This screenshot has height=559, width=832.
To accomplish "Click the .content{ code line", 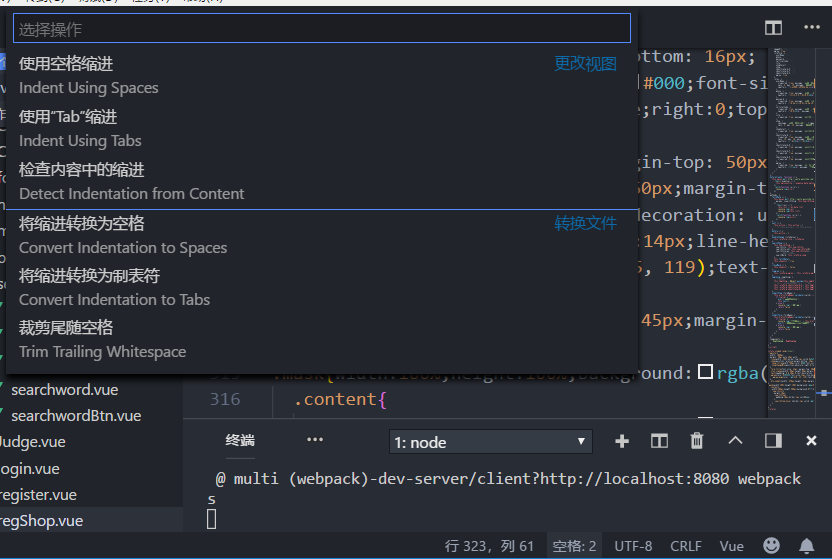I will coord(340,399).
